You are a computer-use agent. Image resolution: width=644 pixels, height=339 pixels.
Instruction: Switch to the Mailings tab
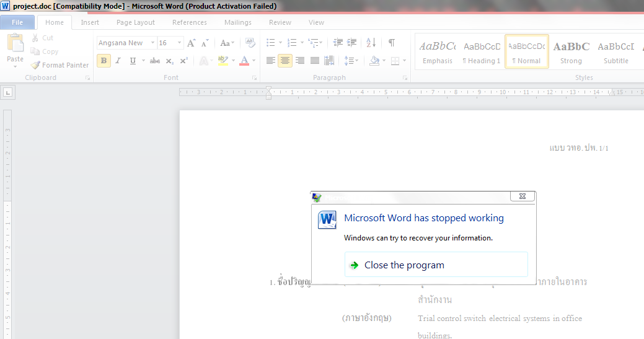(238, 22)
